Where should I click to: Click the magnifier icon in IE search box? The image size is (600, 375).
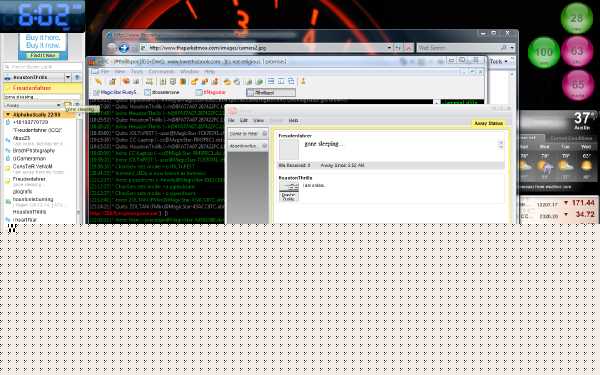504,48
